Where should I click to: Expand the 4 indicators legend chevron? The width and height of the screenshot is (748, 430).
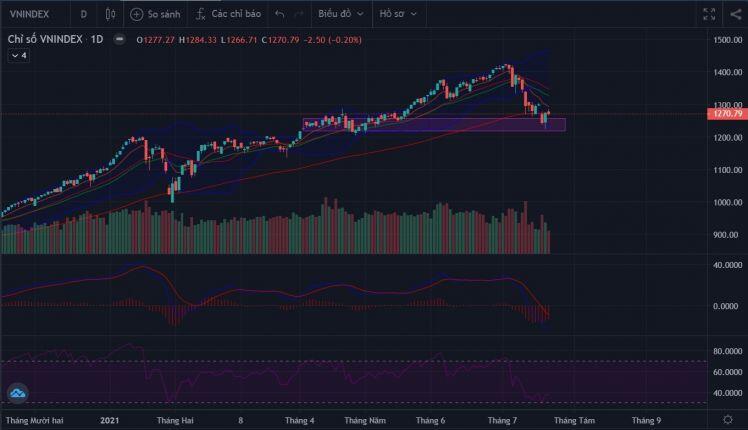[x=19, y=56]
